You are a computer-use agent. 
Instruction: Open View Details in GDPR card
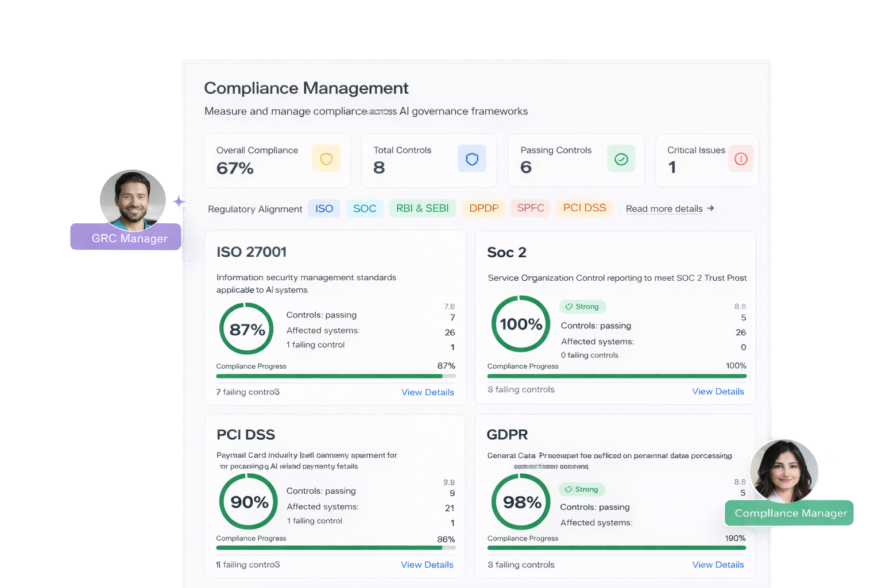pos(718,565)
